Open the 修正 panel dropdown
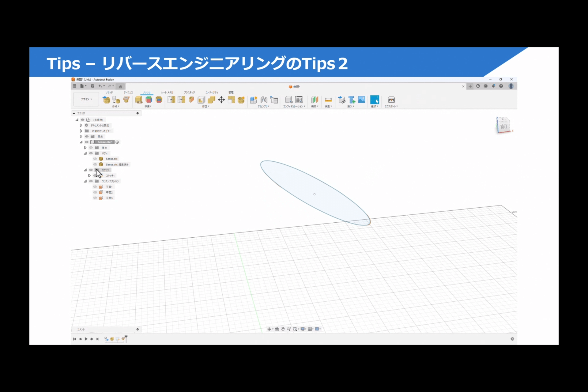 coord(205,106)
